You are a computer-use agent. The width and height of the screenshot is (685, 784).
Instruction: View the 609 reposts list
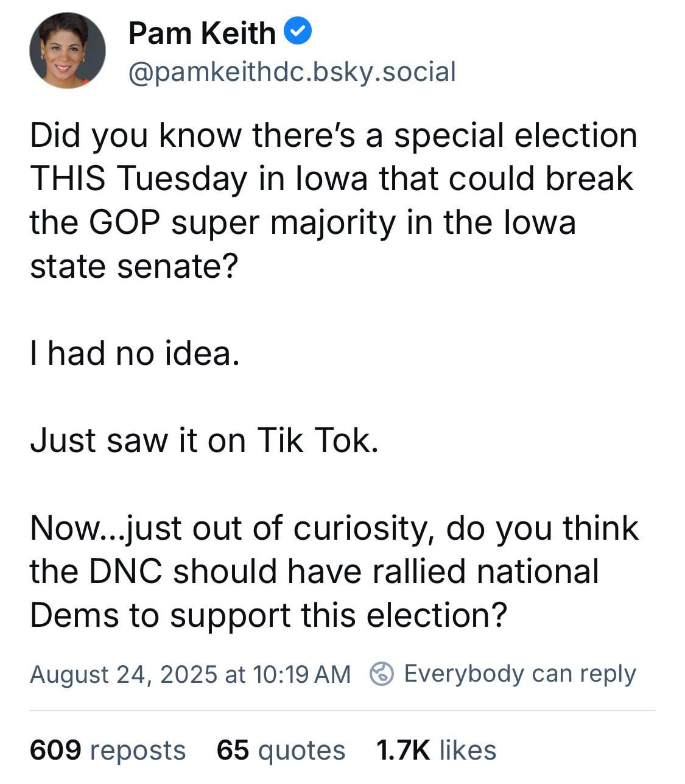[108, 750]
